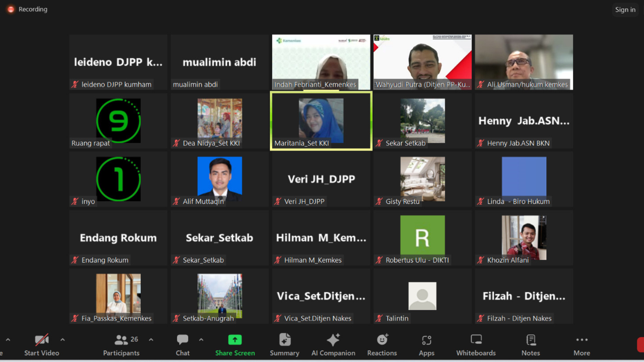
Task: Select the highlighted Maritania_Set KKI tile
Action: (321, 121)
